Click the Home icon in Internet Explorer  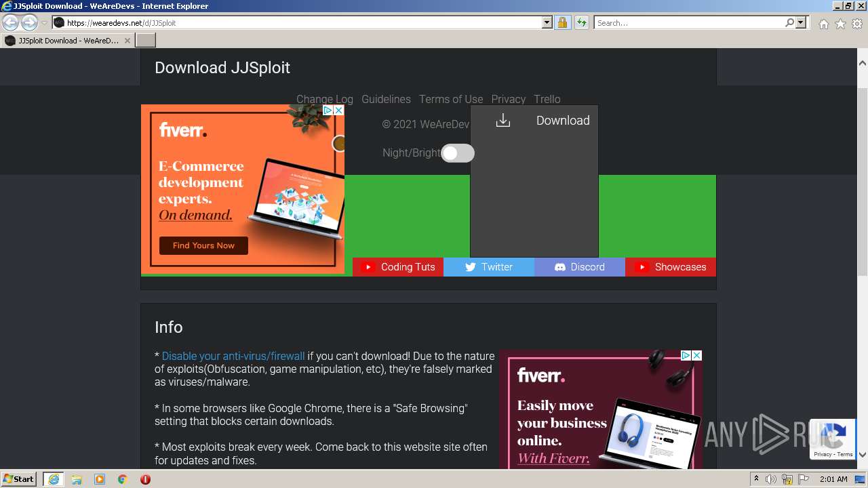[x=823, y=24]
